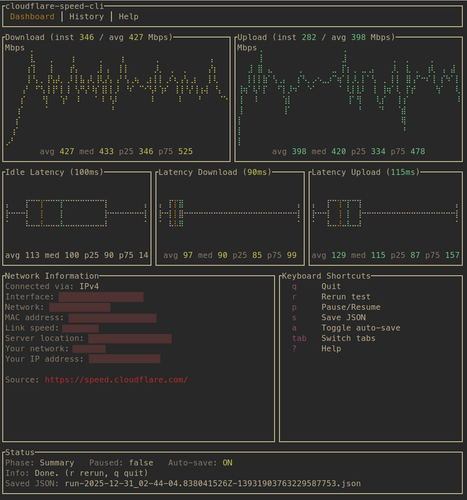Click the Paused false status value
This screenshot has width=467, height=500.
[x=141, y=463]
